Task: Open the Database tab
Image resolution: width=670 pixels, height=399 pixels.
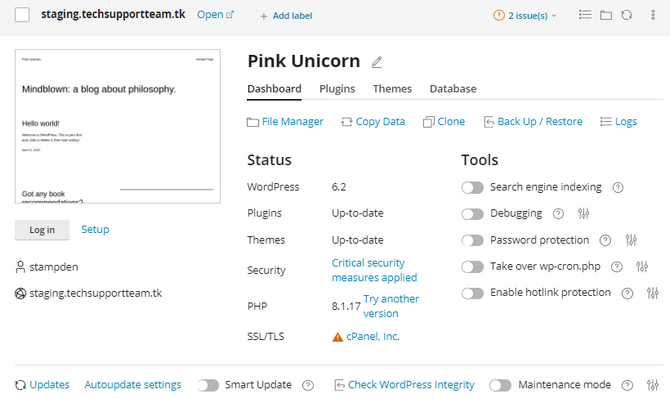Action: tap(453, 89)
